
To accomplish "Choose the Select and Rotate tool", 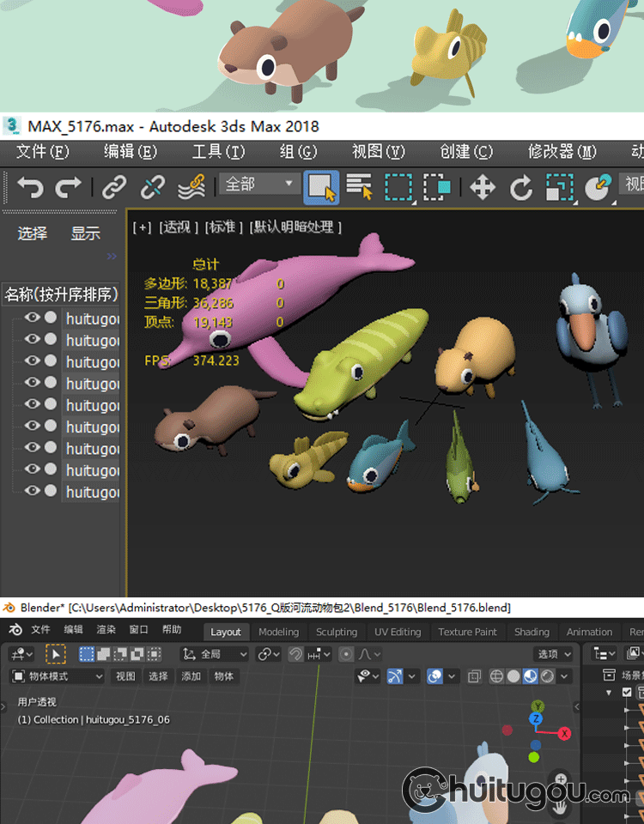I will [x=521, y=186].
